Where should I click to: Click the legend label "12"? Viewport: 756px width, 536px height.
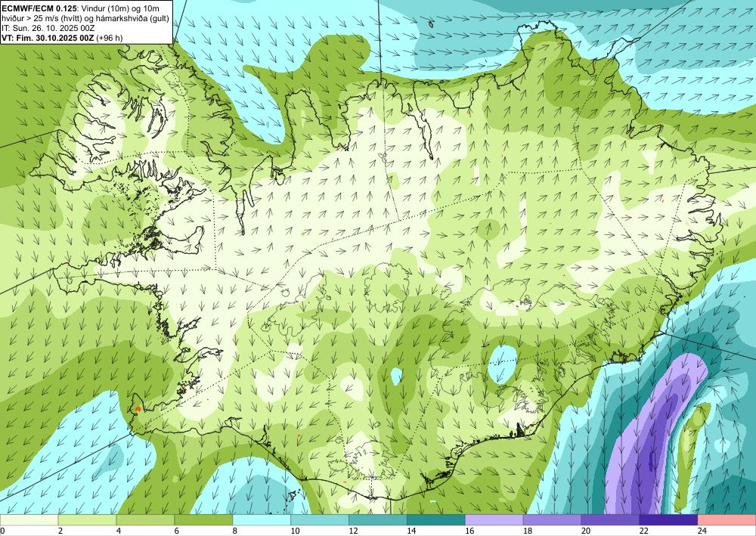[353, 531]
